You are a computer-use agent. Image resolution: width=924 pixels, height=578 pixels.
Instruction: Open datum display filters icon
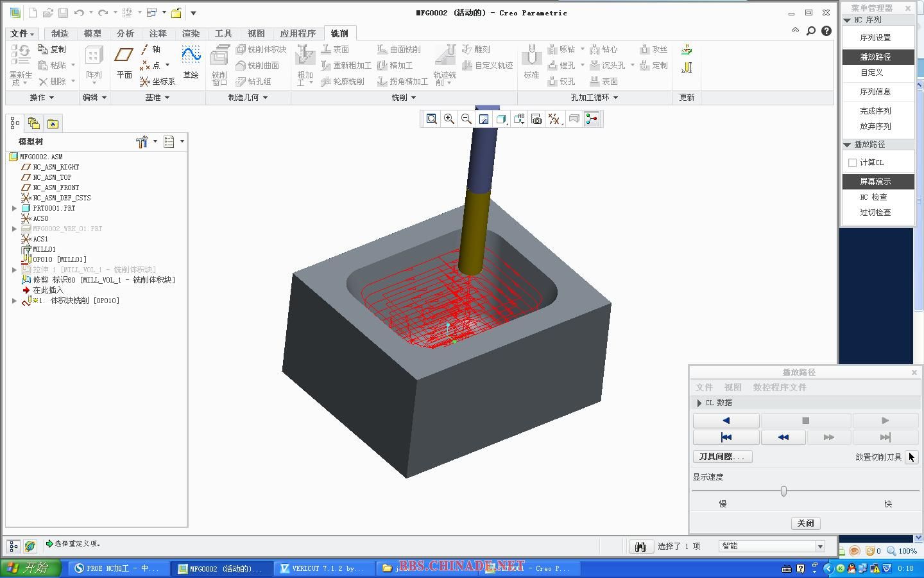click(554, 119)
